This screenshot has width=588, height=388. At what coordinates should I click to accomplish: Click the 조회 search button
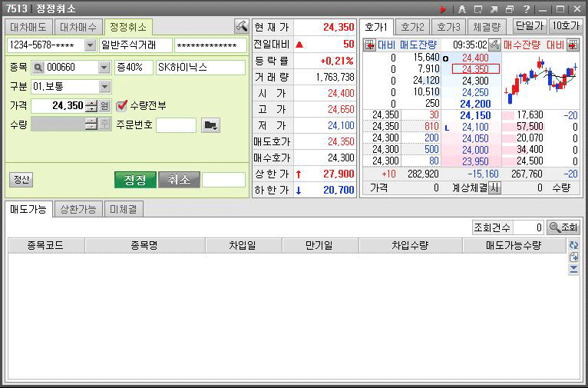(563, 227)
